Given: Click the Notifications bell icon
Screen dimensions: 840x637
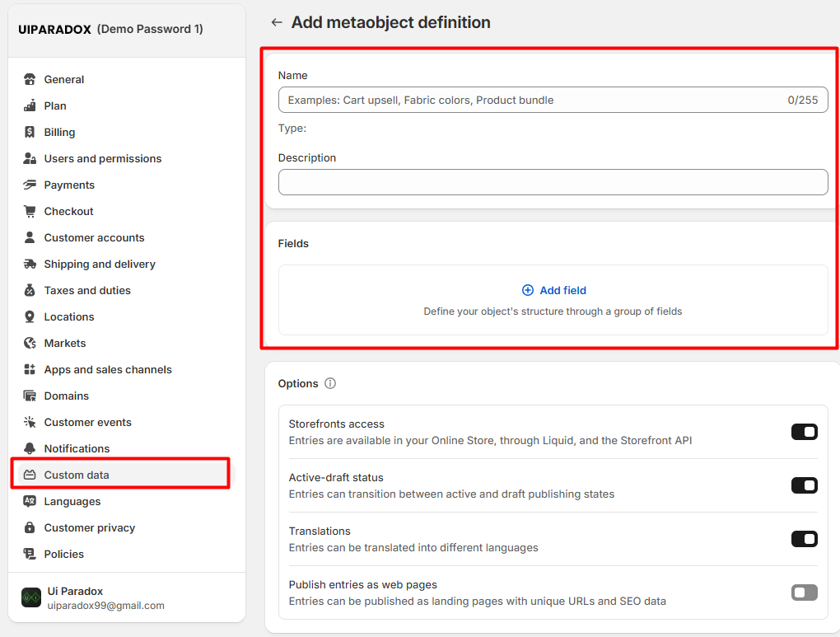Looking at the screenshot, I should pyautogui.click(x=30, y=449).
